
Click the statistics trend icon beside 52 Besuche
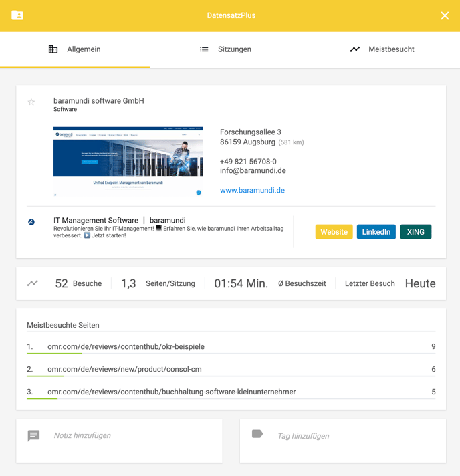pos(33,283)
